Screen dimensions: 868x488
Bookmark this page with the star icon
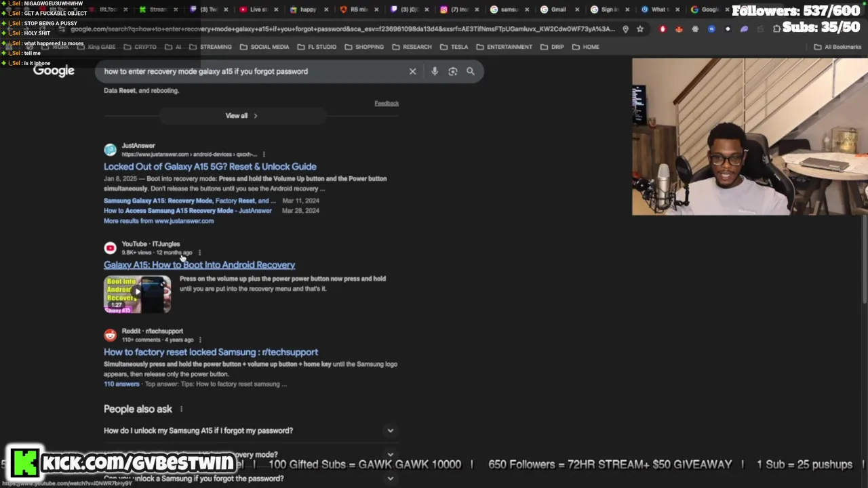(x=639, y=29)
